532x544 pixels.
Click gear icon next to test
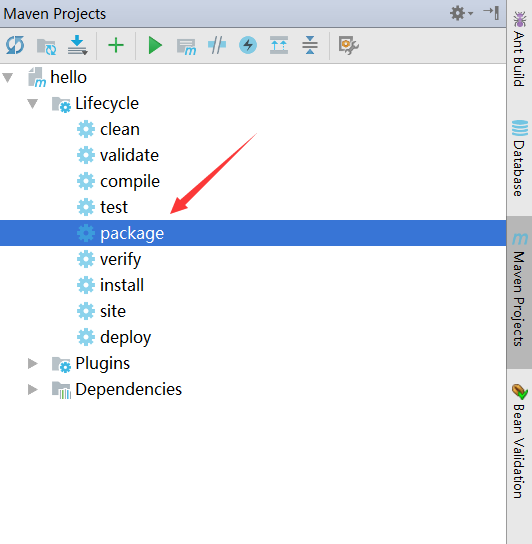(x=86, y=207)
